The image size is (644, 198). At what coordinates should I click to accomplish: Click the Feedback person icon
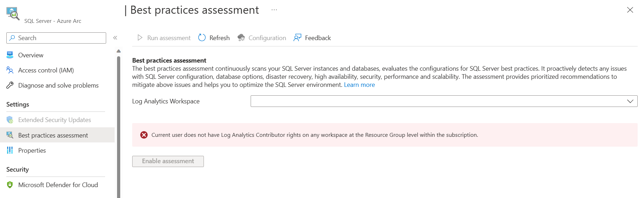click(x=297, y=38)
